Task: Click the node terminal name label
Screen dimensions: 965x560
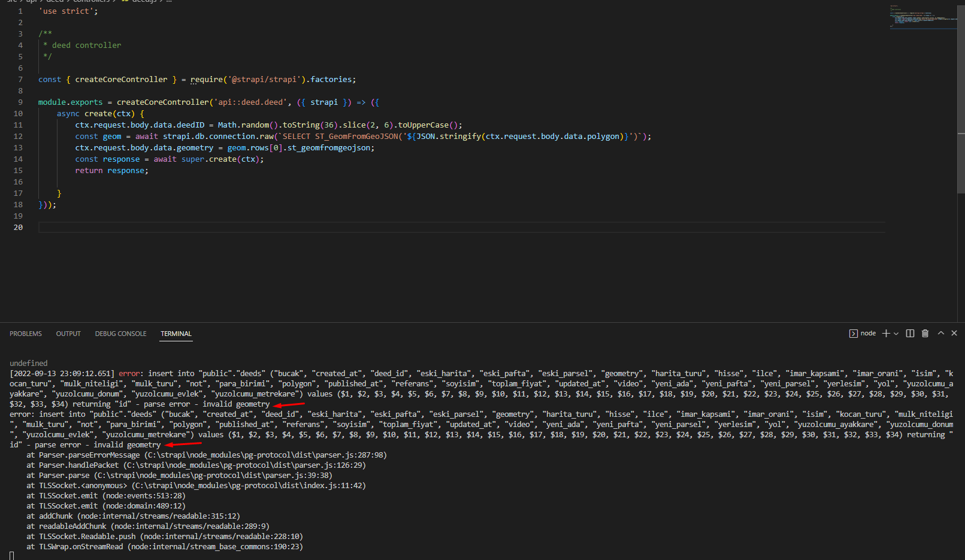Action: coord(868,334)
